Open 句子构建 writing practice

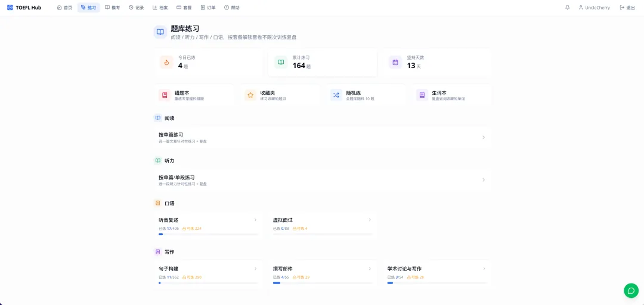[208, 274]
